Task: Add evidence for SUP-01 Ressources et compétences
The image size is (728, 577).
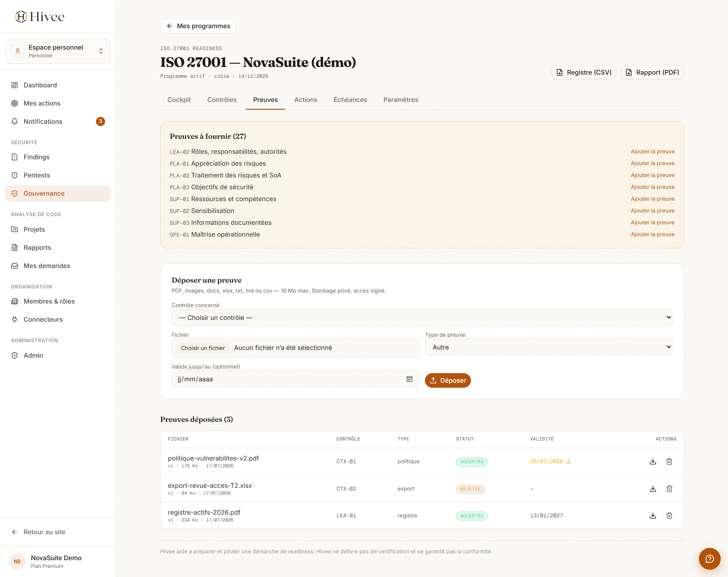Action: point(652,199)
